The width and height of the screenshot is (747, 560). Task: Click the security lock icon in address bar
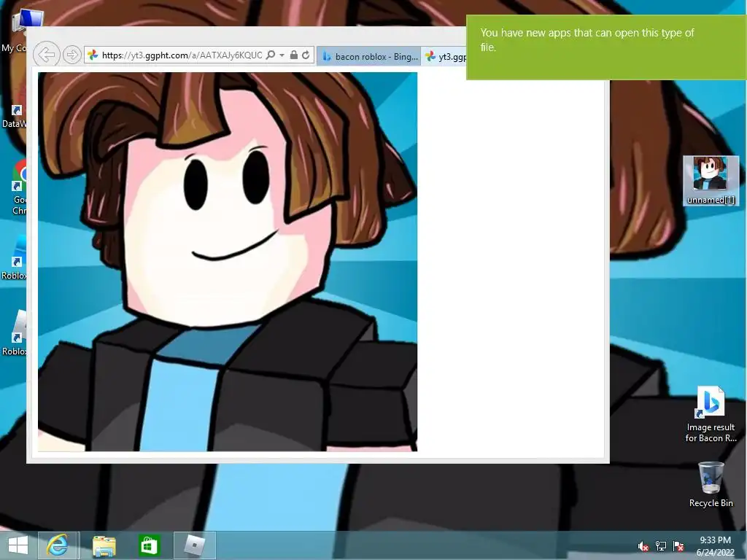click(294, 55)
